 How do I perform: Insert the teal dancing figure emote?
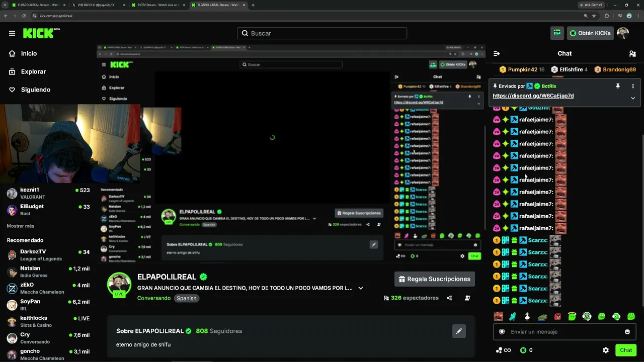513,316
